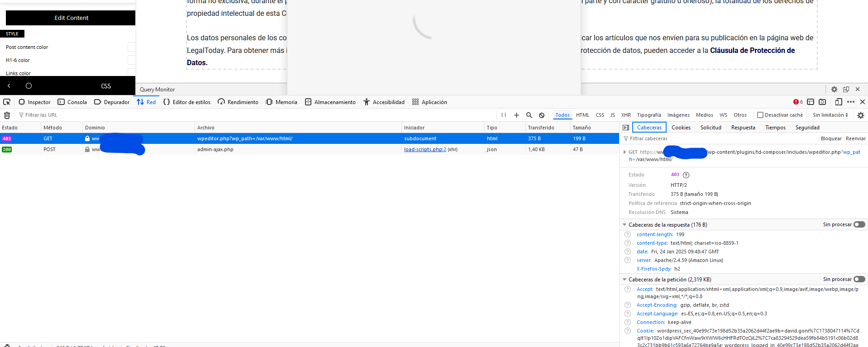
Task: Collapse the request details pane icon
Action: (x=626, y=128)
